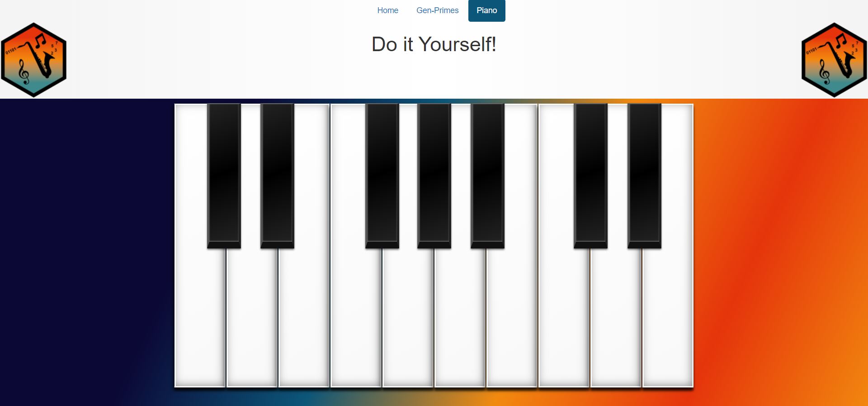Play the sixth white piano key
This screenshot has width=868, height=406.
point(460,317)
